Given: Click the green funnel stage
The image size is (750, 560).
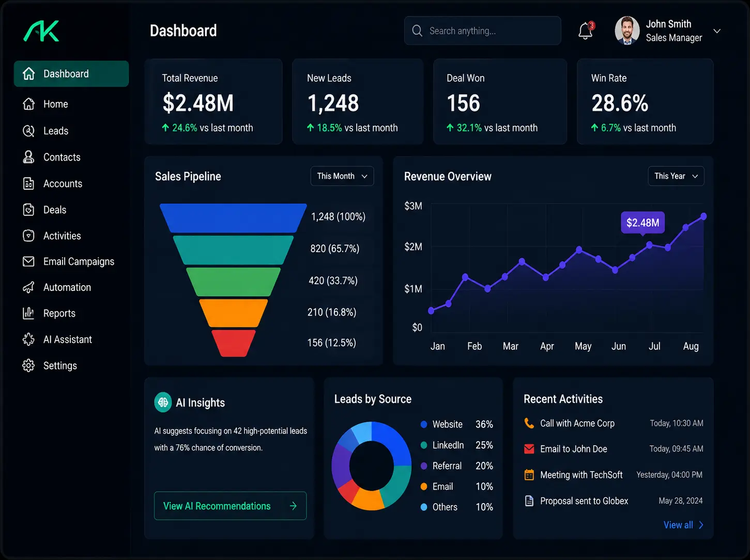Looking at the screenshot, I should [x=233, y=282].
